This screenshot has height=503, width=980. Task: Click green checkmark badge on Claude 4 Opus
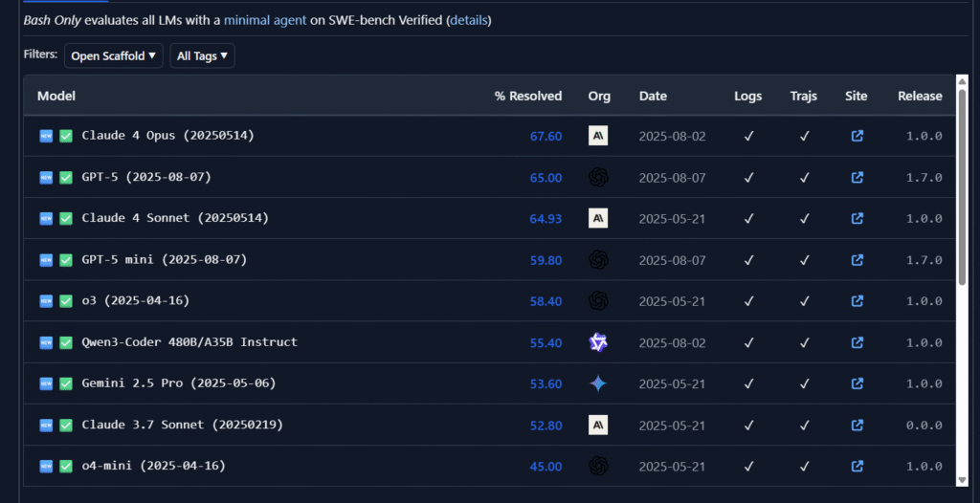coord(66,136)
